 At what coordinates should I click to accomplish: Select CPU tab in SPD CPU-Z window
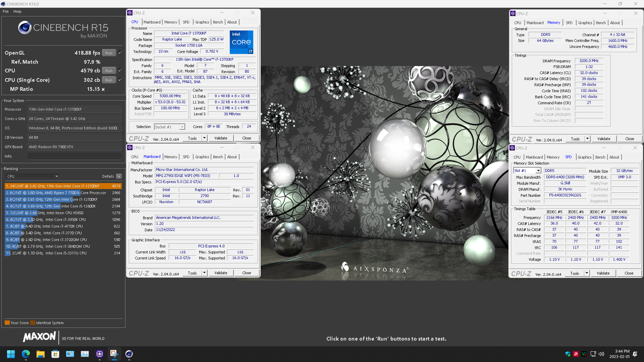click(517, 157)
